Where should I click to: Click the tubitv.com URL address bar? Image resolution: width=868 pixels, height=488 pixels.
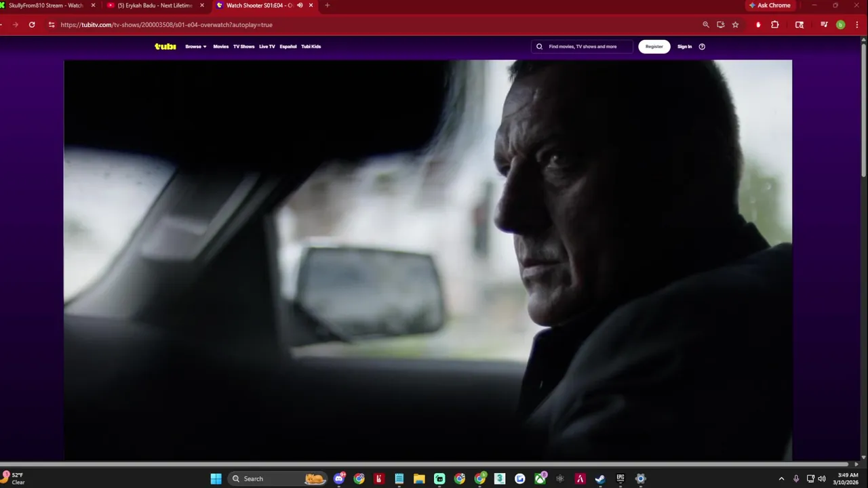coord(166,24)
